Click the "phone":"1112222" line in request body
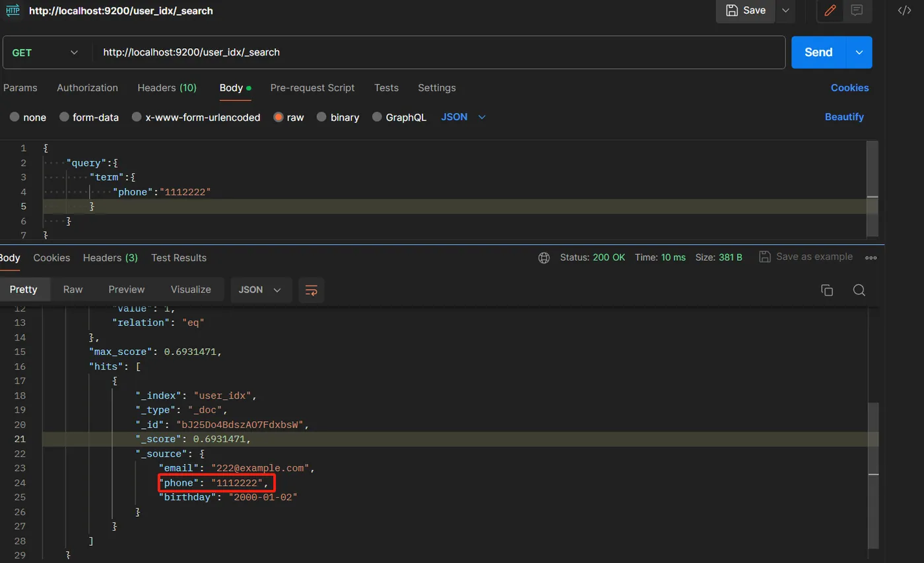 tap(162, 192)
